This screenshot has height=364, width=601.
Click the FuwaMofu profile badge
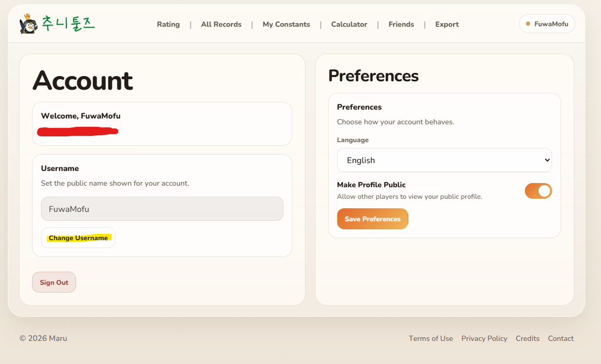coord(547,24)
